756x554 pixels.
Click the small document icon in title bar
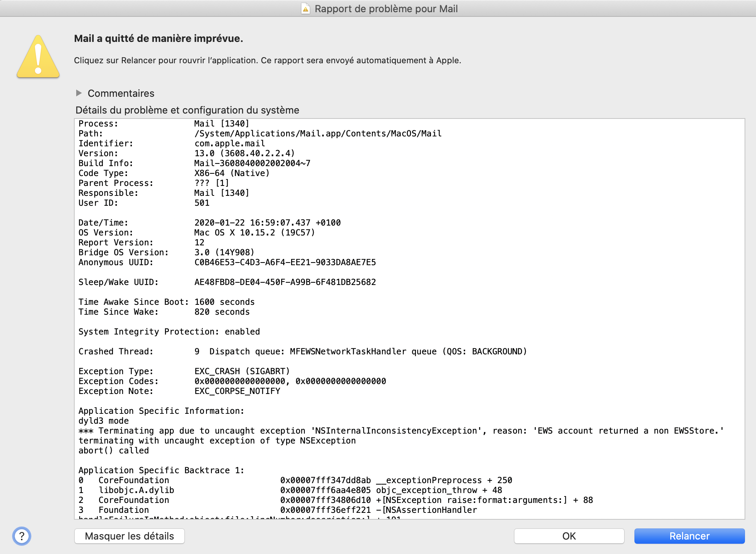pos(305,8)
